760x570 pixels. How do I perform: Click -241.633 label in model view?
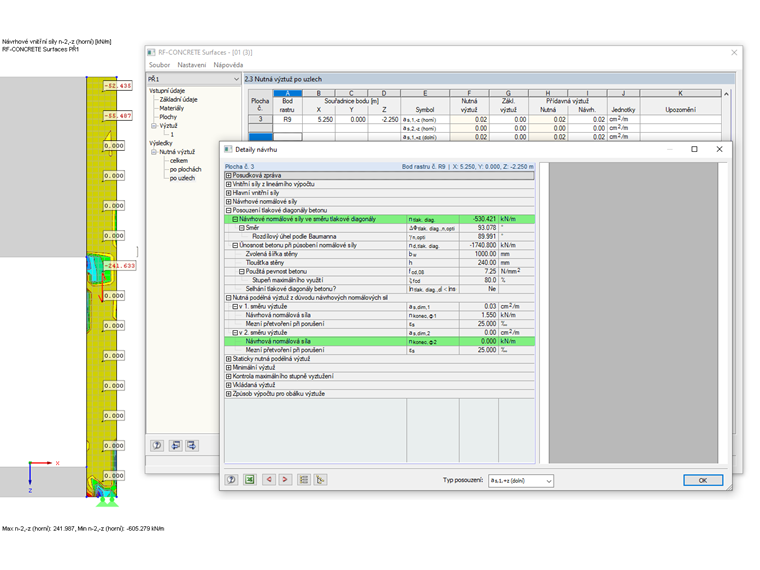pos(121,266)
